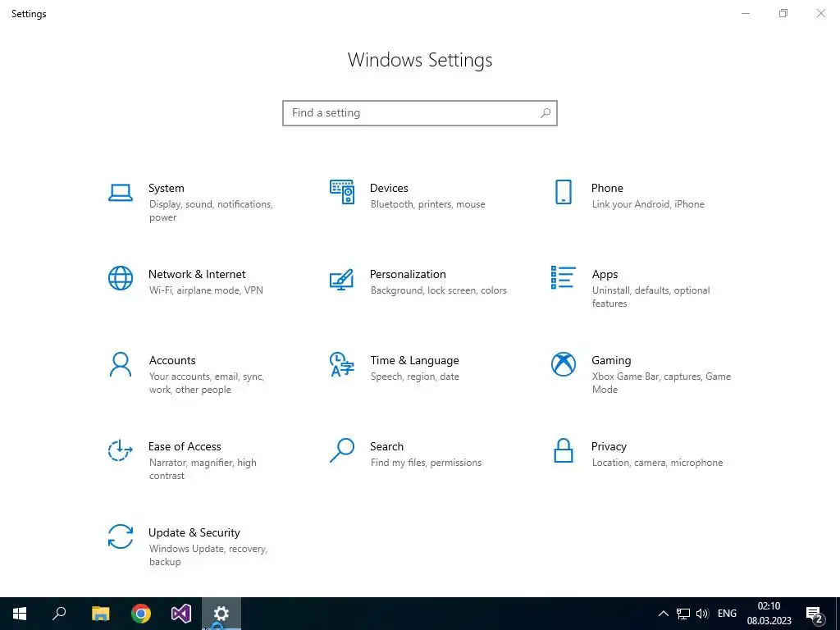840x630 pixels.
Task: Click 'Link your Android, iPhone' text
Action: [x=648, y=204]
